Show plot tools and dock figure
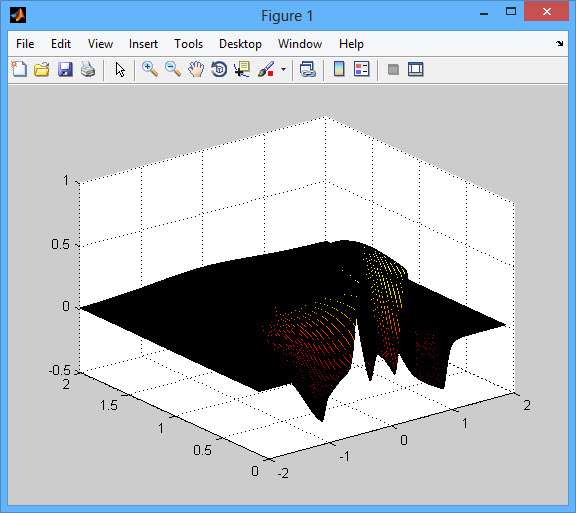Viewport: 576px width, 513px height. tap(416, 69)
